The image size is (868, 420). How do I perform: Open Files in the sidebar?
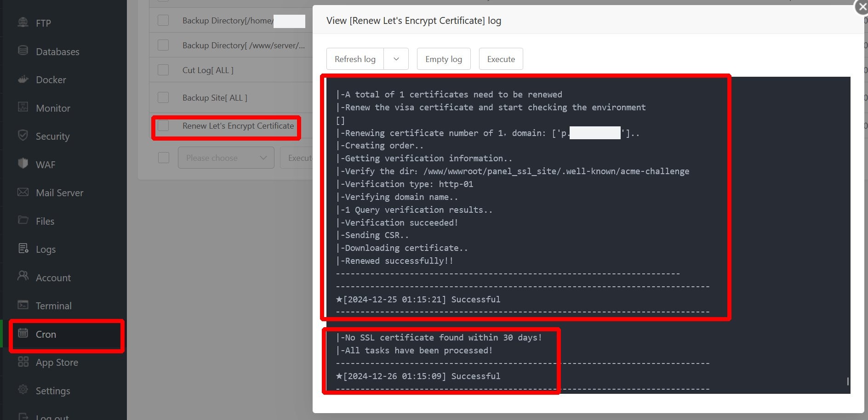pyautogui.click(x=45, y=221)
